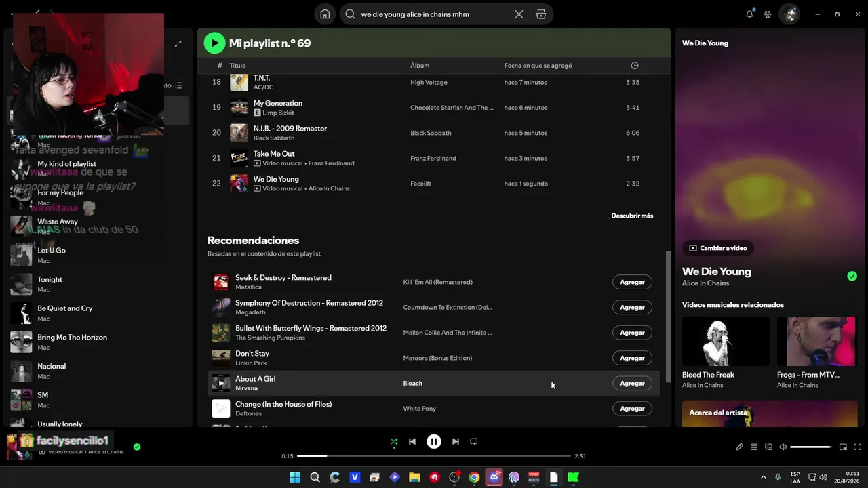Open the Browse icon beside search field
This screenshot has height=488, width=868.
541,14
